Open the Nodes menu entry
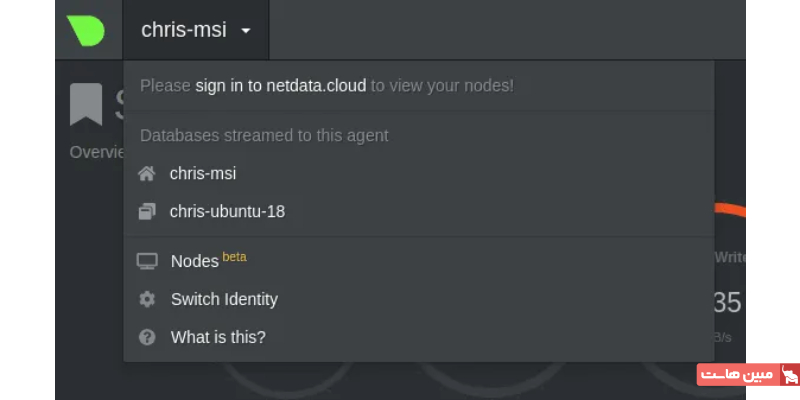 (x=194, y=261)
